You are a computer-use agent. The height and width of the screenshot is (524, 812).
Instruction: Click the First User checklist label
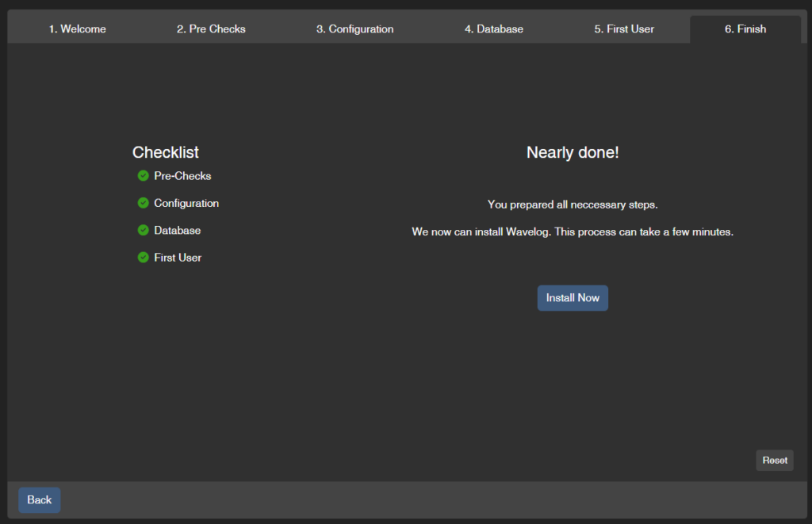pos(178,258)
